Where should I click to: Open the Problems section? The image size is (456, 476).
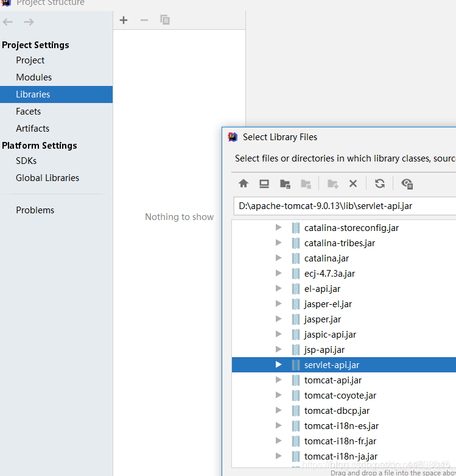click(x=35, y=210)
